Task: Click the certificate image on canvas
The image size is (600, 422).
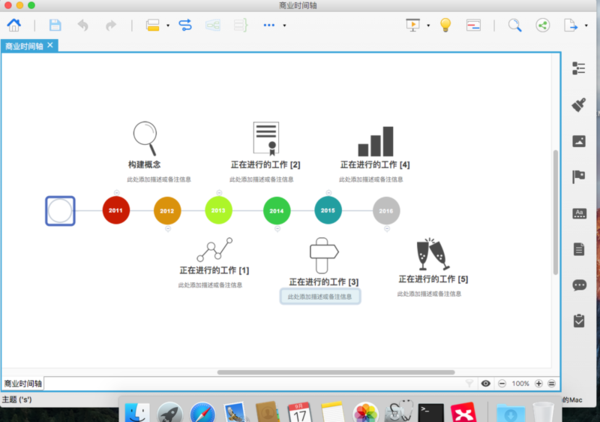Action: 266,138
